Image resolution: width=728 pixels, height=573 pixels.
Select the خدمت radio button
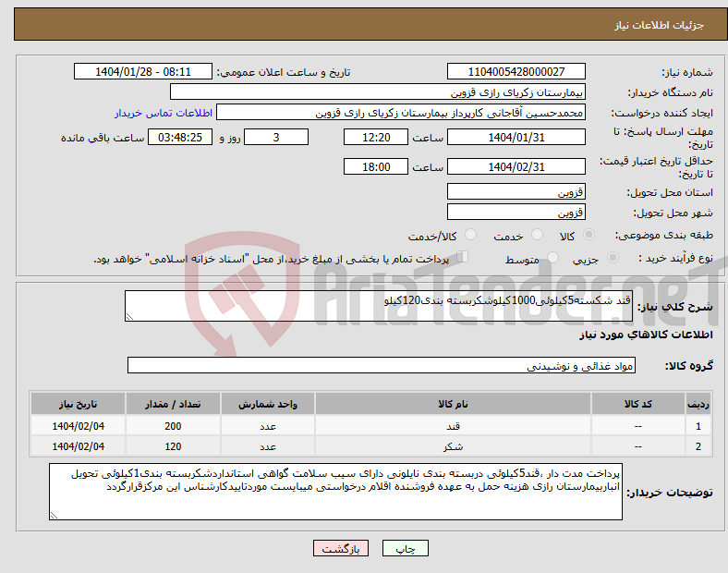tap(537, 235)
